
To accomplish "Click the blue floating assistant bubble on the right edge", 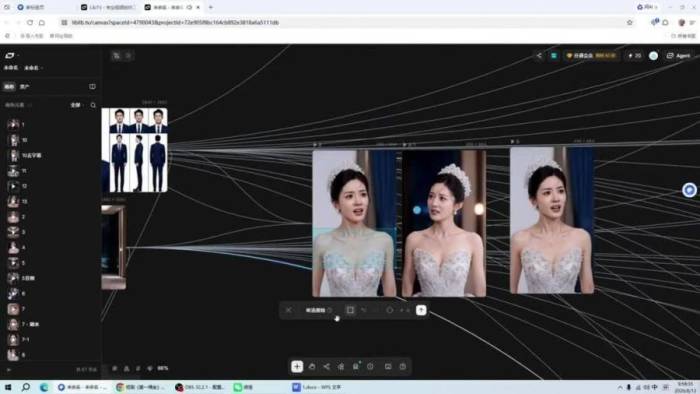I will click(x=690, y=190).
